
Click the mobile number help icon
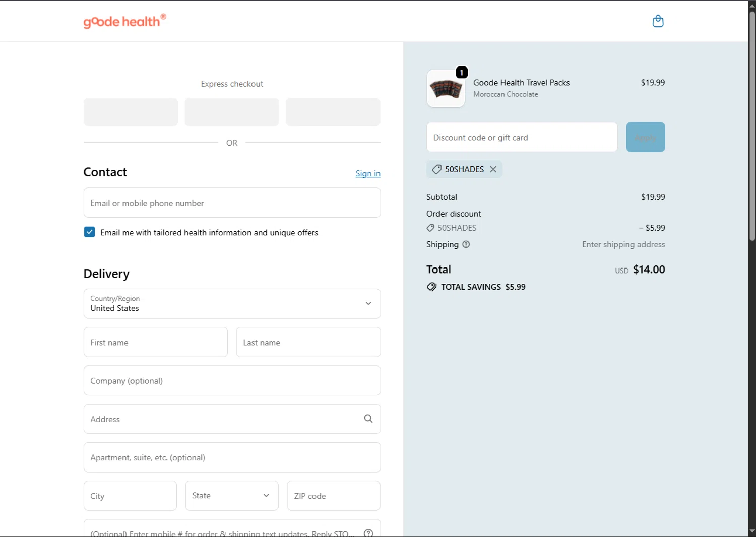click(368, 533)
